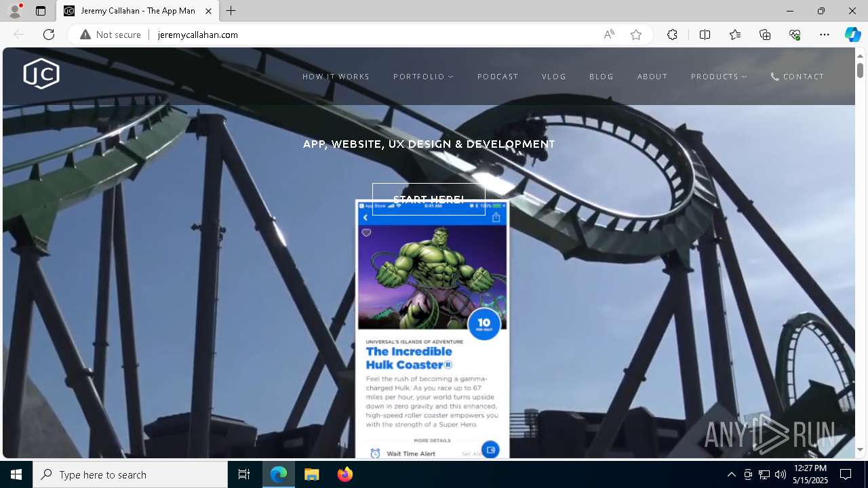Open network status tray icon
This screenshot has width=868, height=488.
(x=764, y=474)
